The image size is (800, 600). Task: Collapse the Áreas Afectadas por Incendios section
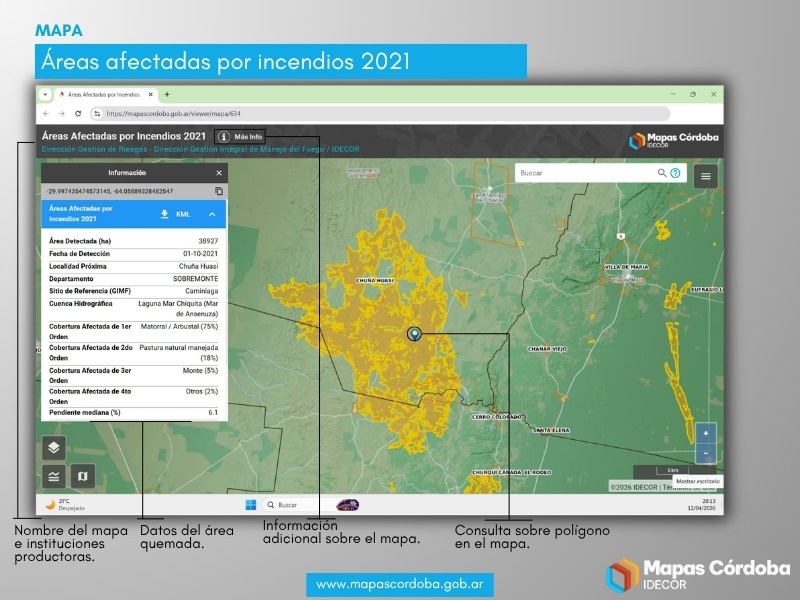coord(212,214)
